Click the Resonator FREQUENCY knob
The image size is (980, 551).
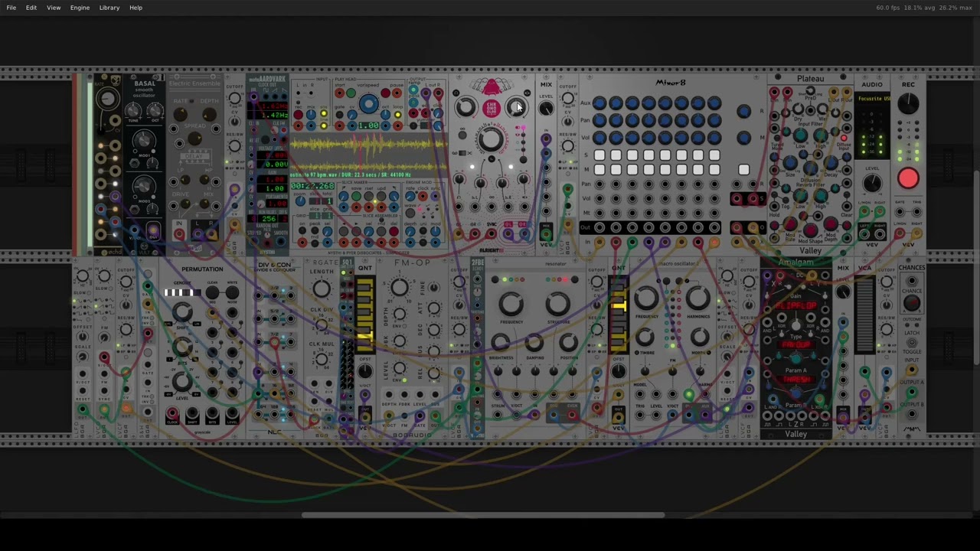click(x=511, y=303)
